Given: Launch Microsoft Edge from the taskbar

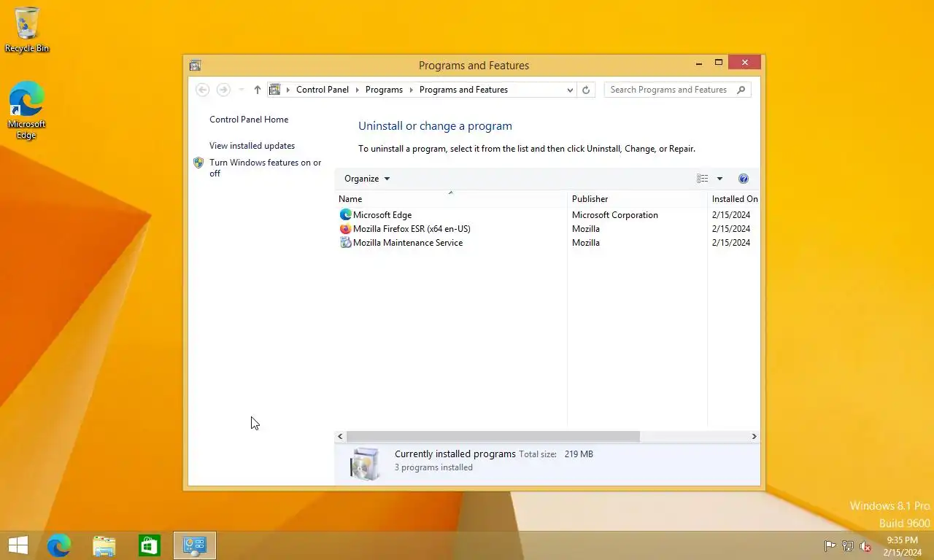Looking at the screenshot, I should 59,545.
